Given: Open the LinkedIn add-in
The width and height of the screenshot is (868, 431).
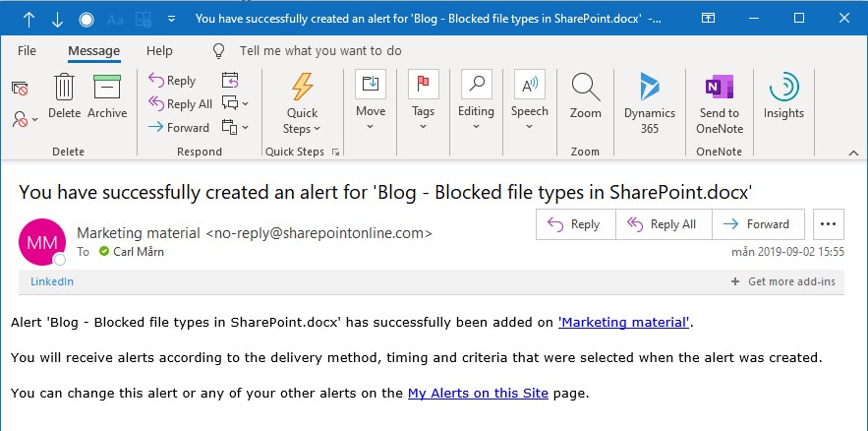Looking at the screenshot, I should (x=52, y=281).
